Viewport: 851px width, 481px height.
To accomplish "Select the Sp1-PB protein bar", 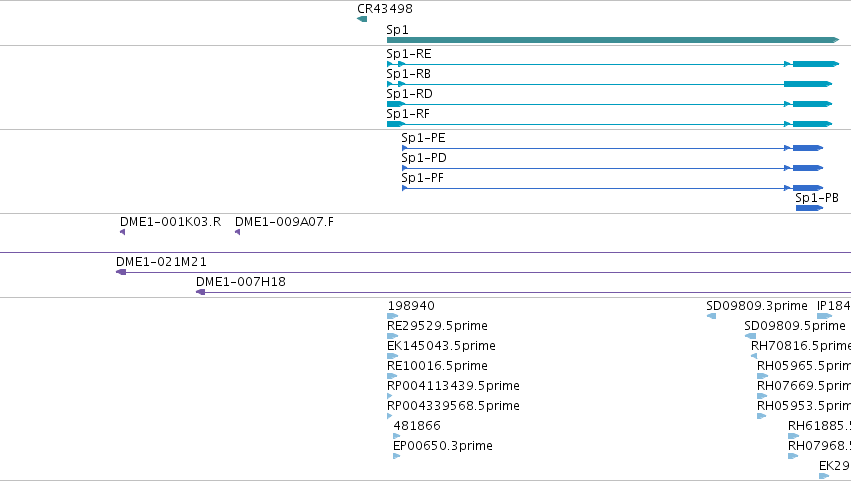I will [809, 208].
